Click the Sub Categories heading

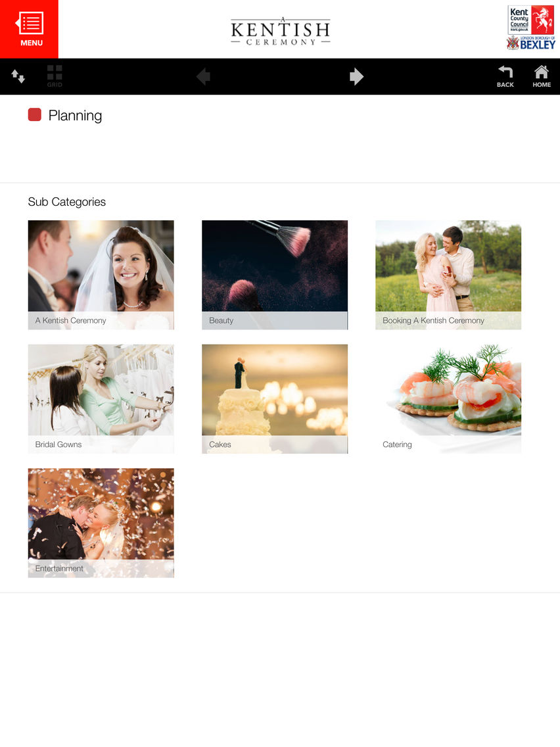[x=66, y=202]
